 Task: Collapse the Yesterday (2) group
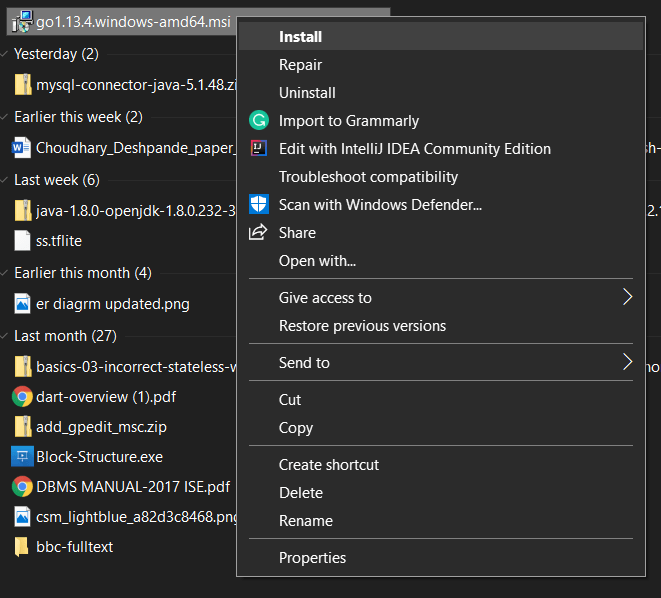[x=6, y=54]
